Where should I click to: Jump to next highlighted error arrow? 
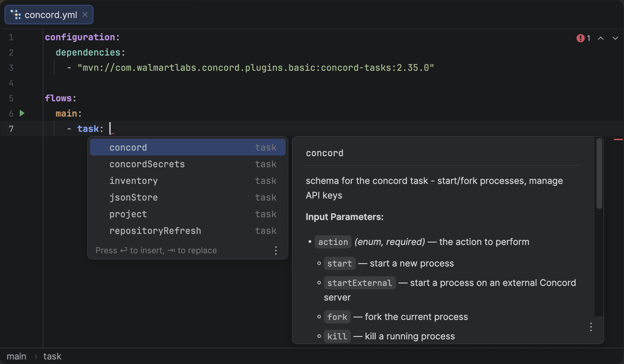615,38
